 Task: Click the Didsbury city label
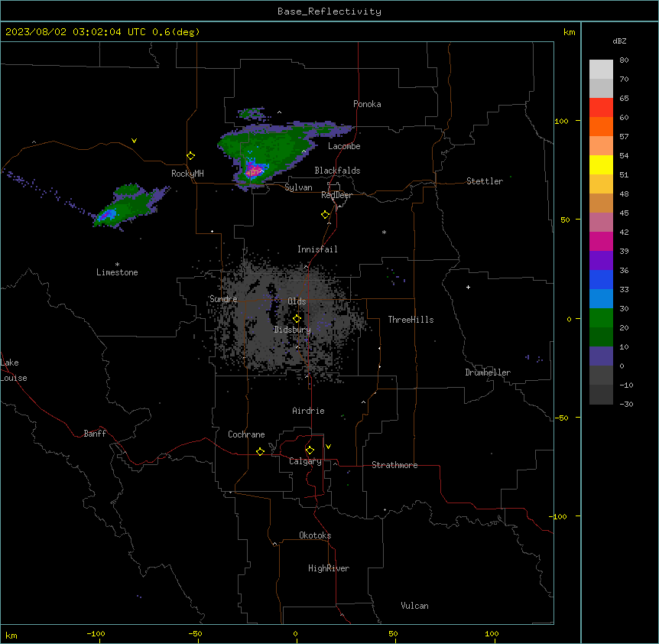click(x=293, y=330)
